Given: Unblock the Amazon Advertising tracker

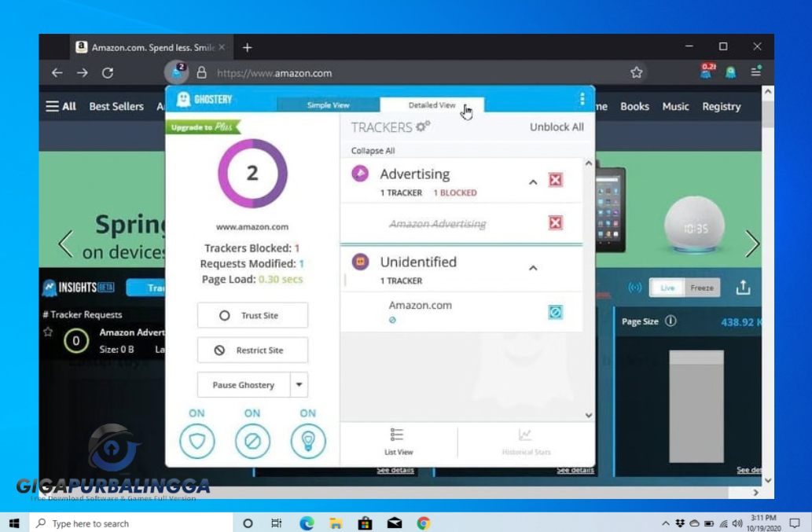Looking at the screenshot, I should coord(555,223).
